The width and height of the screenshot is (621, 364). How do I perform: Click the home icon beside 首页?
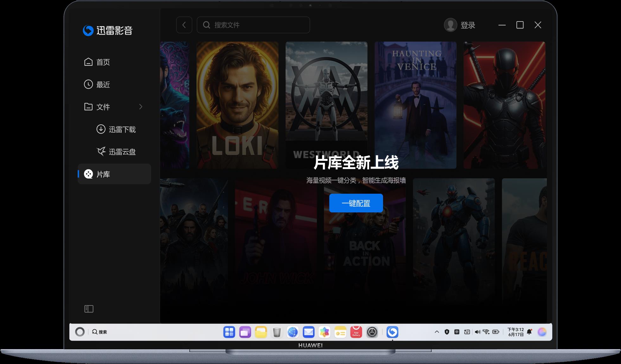pos(88,62)
